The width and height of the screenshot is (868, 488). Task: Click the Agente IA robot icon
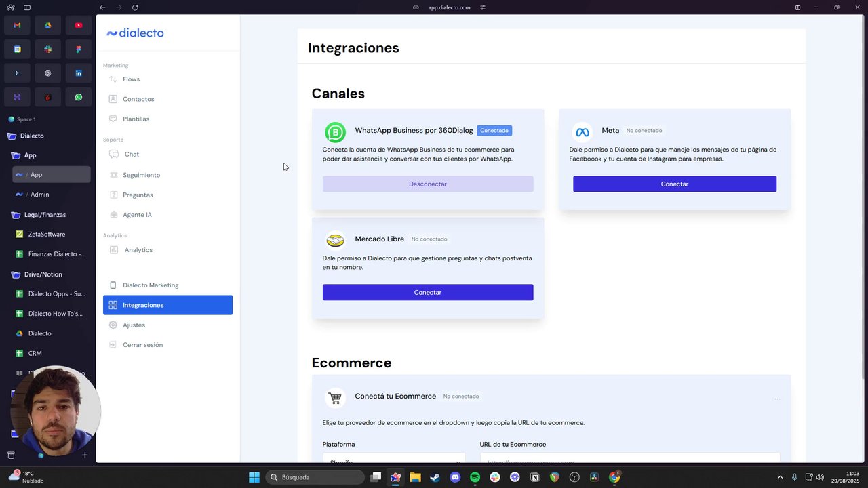click(x=113, y=215)
